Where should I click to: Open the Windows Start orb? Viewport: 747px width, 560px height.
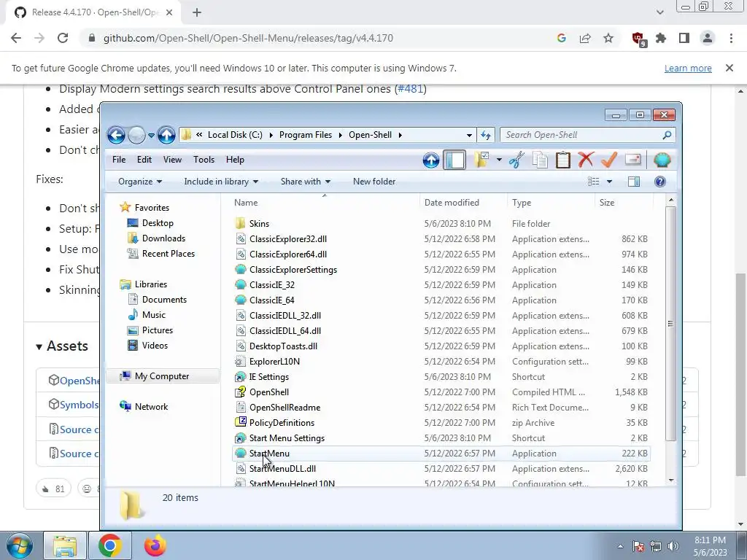(19, 545)
